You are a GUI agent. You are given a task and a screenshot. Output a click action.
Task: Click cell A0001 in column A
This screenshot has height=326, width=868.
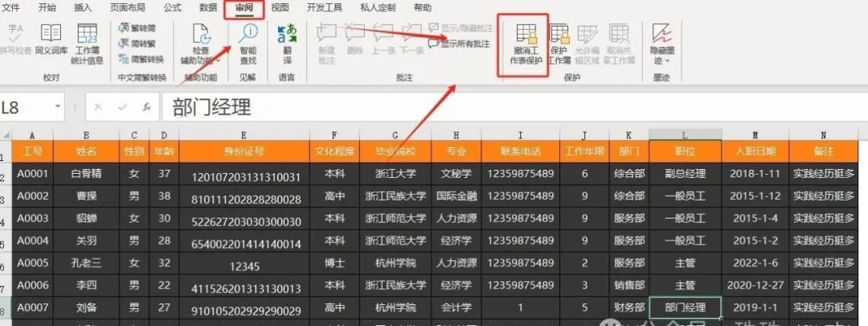32,174
